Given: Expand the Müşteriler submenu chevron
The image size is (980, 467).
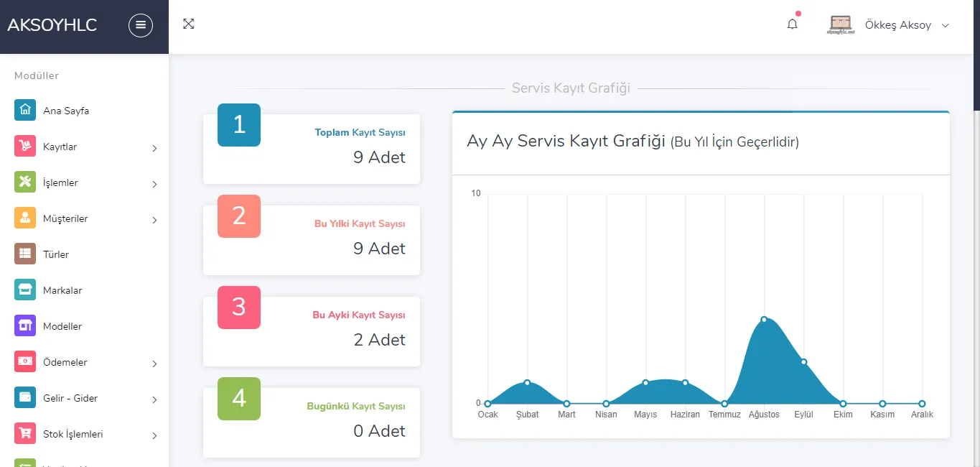Looking at the screenshot, I should (154, 220).
